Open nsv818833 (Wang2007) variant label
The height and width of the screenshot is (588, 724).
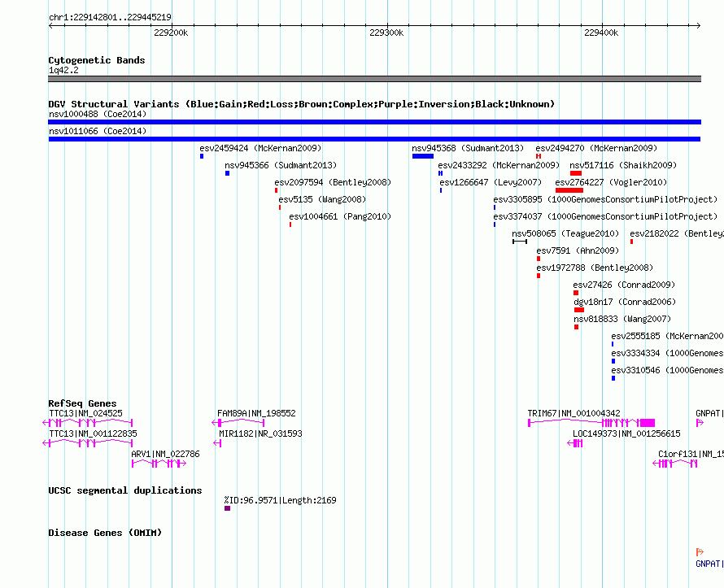pos(622,319)
